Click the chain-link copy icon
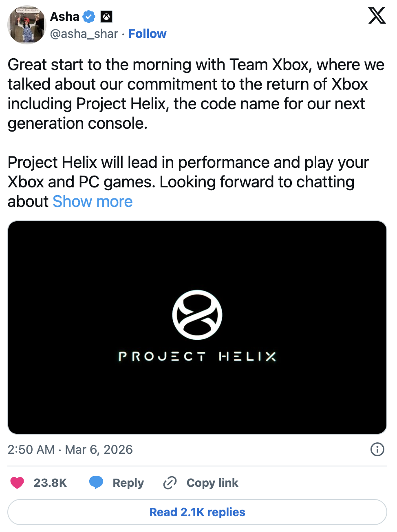Viewport: 397px width, 532px height. point(170,483)
